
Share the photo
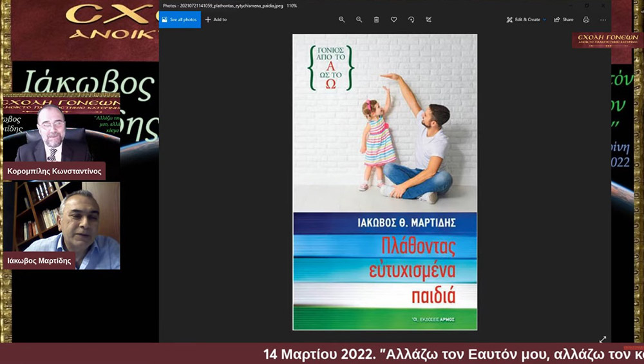pyautogui.click(x=563, y=19)
